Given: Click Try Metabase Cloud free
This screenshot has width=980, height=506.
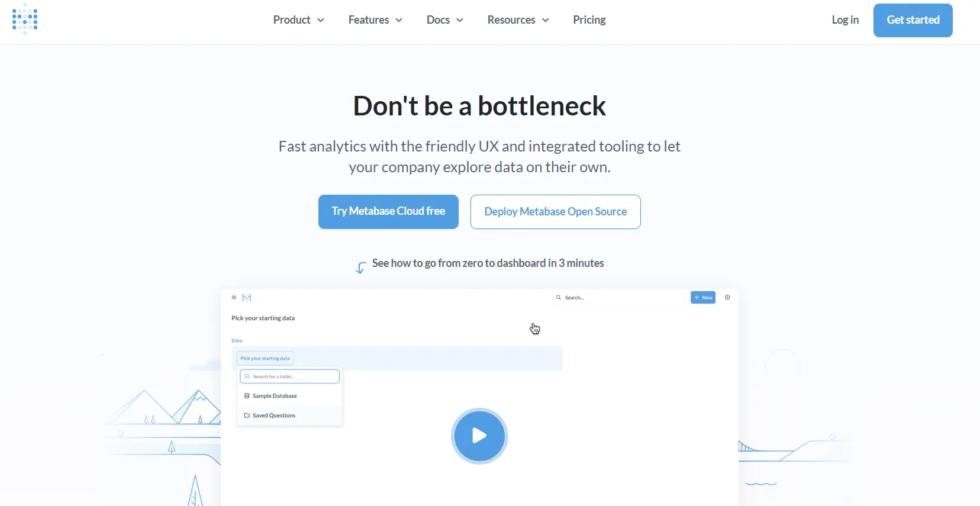Looking at the screenshot, I should click(x=388, y=212).
